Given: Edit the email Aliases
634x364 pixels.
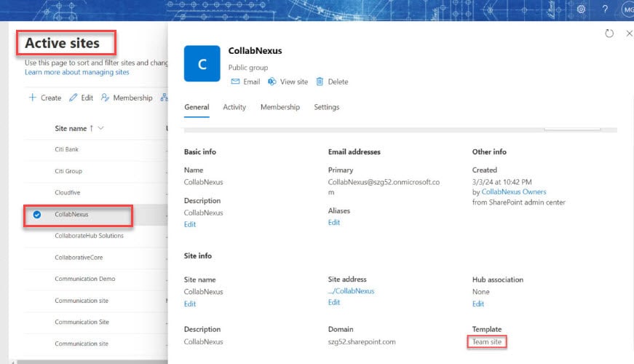Looking at the screenshot, I should pos(334,223).
